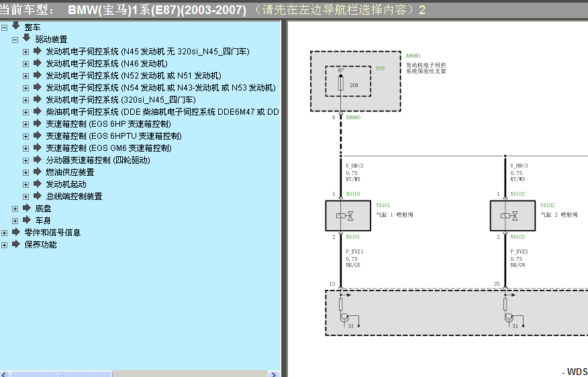Click the arrow icon beside 分动器变速箱控制
The height and width of the screenshot is (377, 588).
pos(37,159)
